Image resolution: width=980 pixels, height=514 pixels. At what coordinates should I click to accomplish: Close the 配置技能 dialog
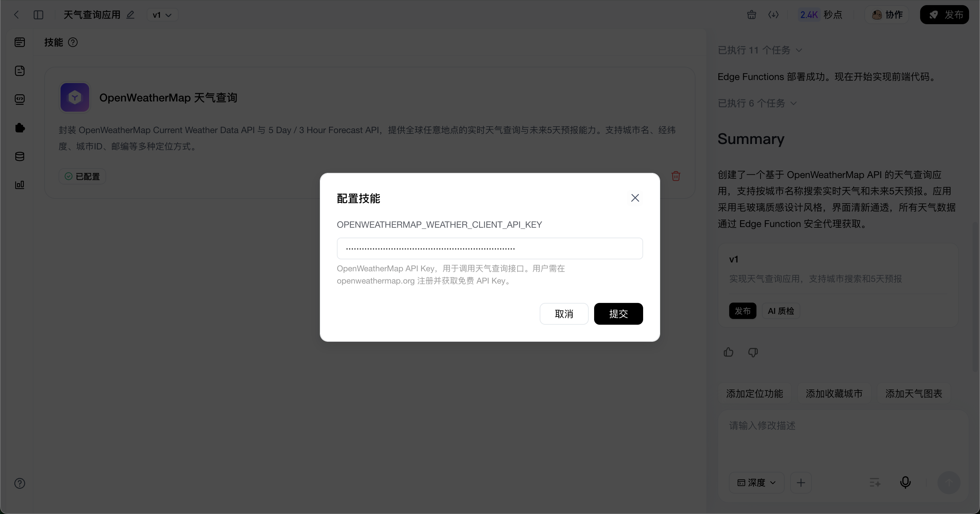tap(635, 198)
